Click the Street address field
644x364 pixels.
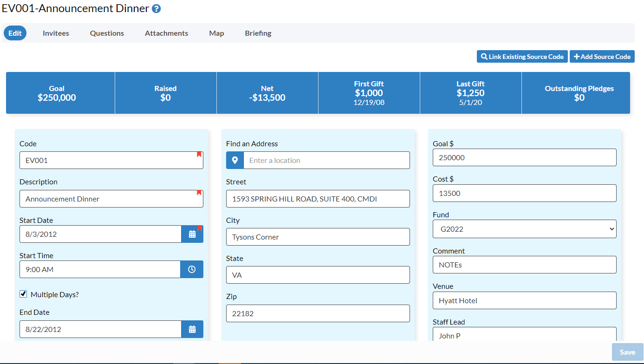(x=318, y=199)
